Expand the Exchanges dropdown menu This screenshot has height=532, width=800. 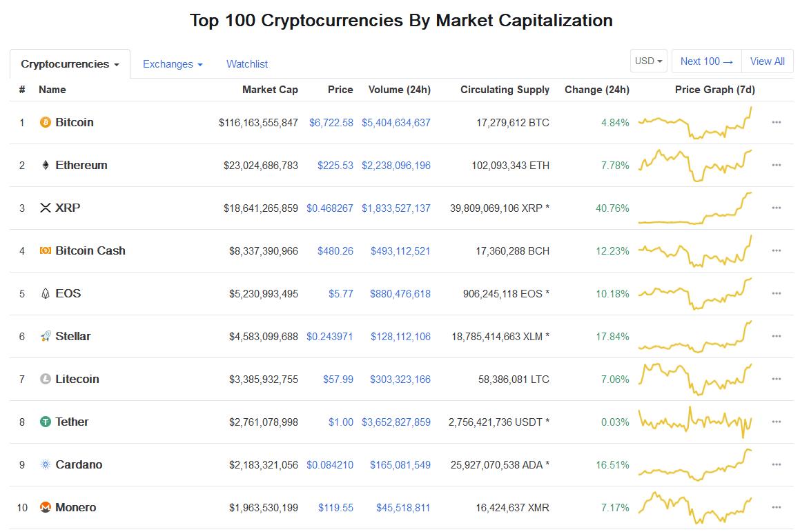[173, 64]
